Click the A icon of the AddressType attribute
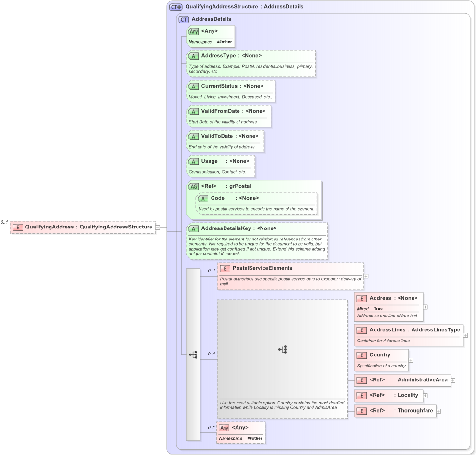Image resolution: width=476 pixels, height=455 pixels. [x=193, y=56]
